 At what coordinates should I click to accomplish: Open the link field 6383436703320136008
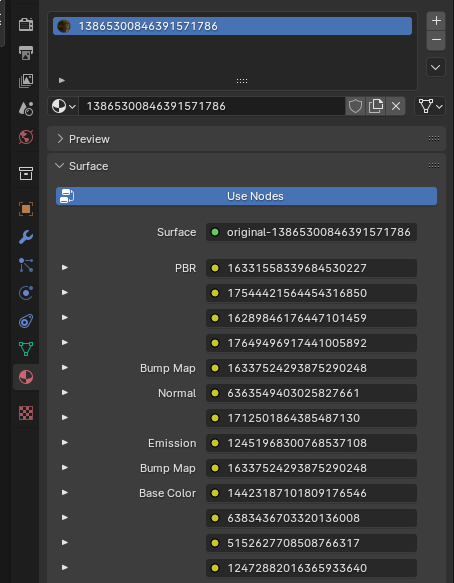pyautogui.click(x=311, y=518)
